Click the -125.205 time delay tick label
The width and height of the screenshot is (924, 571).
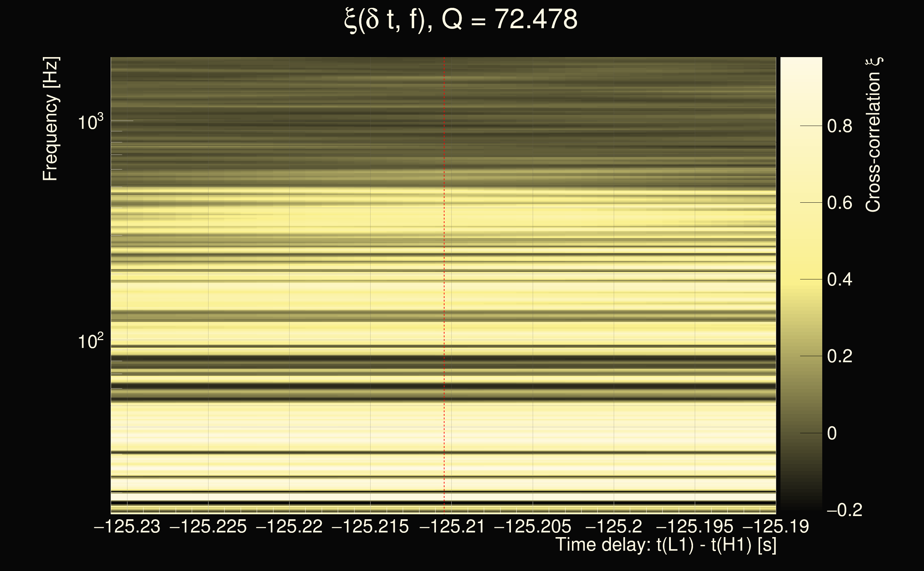533,526
